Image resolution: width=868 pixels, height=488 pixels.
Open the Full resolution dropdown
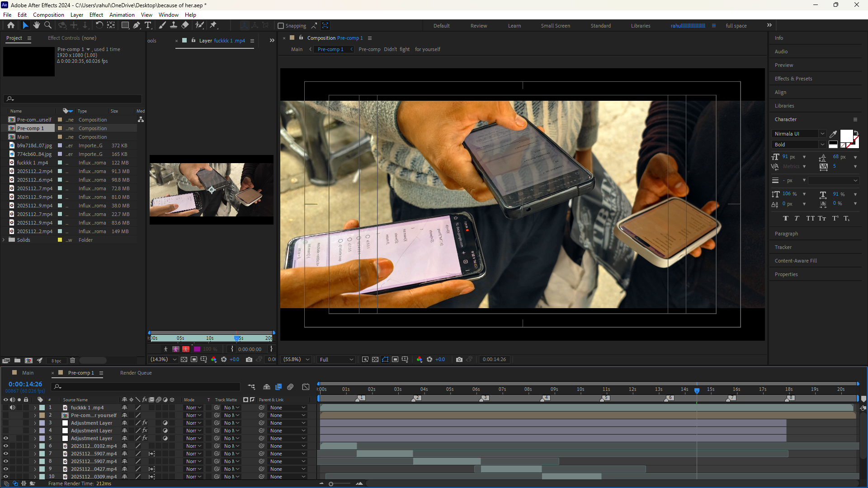click(x=336, y=359)
